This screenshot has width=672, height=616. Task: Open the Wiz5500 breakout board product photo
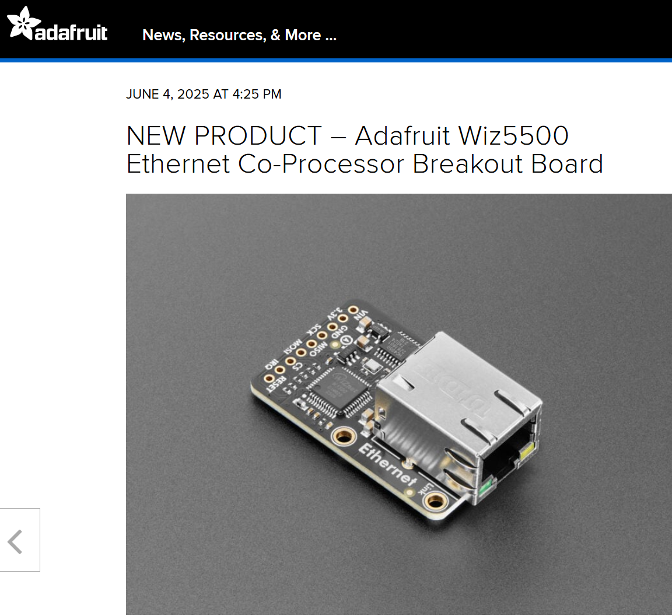(x=398, y=404)
